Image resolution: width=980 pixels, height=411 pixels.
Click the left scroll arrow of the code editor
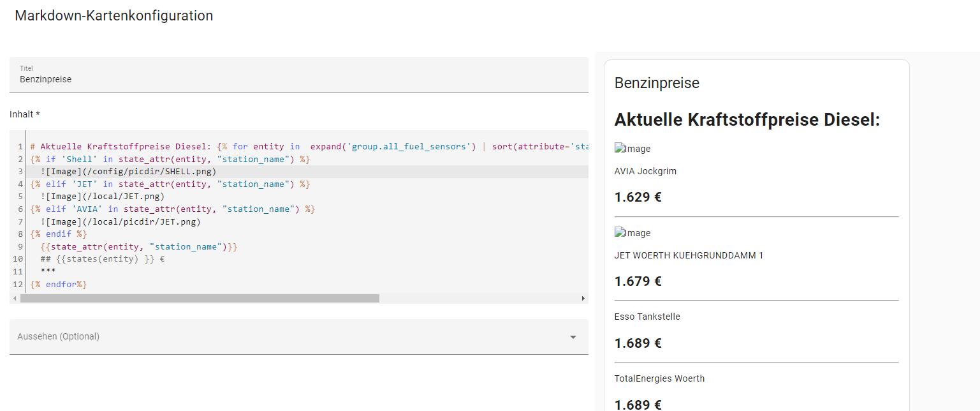[x=15, y=298]
